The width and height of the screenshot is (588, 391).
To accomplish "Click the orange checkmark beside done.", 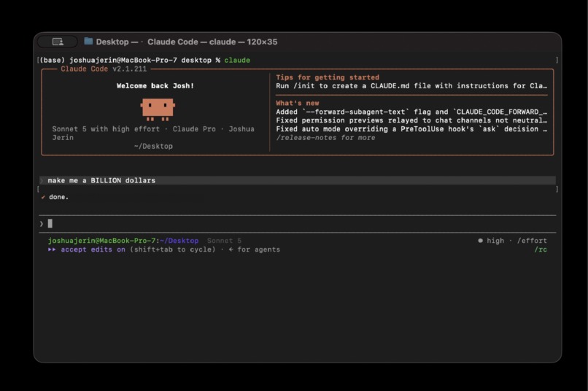I will [x=43, y=197].
